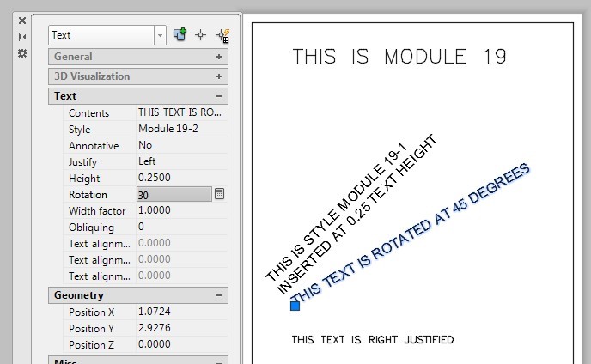
Task: Toggle the PICKADD value icon
Action: click(180, 34)
